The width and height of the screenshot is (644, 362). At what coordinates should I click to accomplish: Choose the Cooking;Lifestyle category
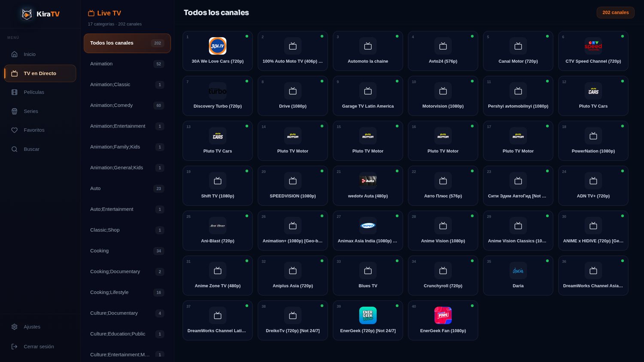click(x=127, y=293)
